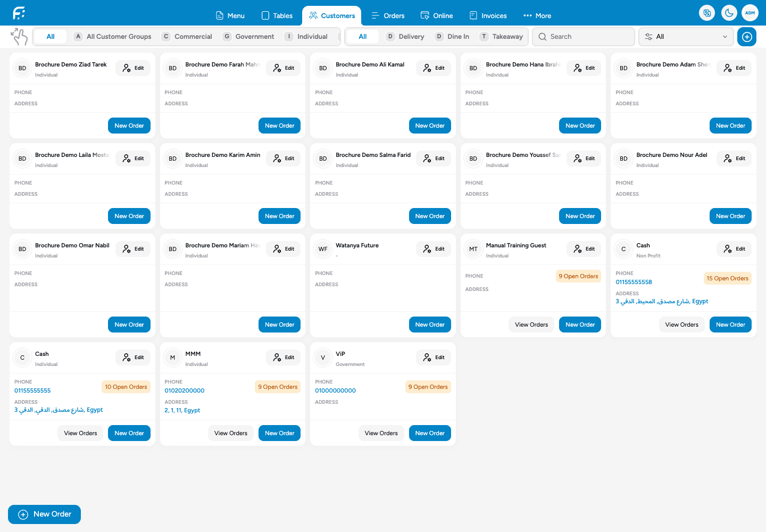Click the MT avatar of Manual Training Guest
Viewport: 766px width, 532px height.
pyautogui.click(x=473, y=249)
